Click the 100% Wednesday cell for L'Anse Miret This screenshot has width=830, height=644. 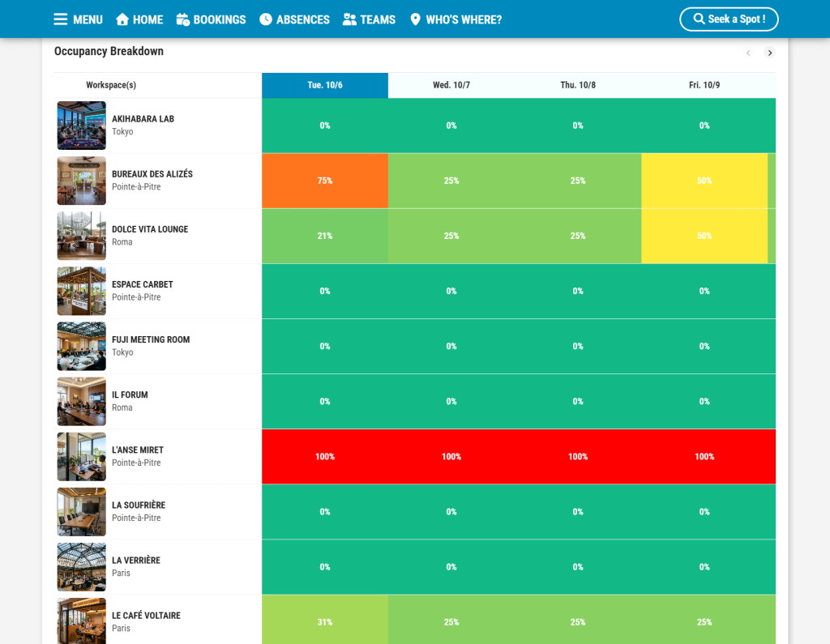coord(451,457)
